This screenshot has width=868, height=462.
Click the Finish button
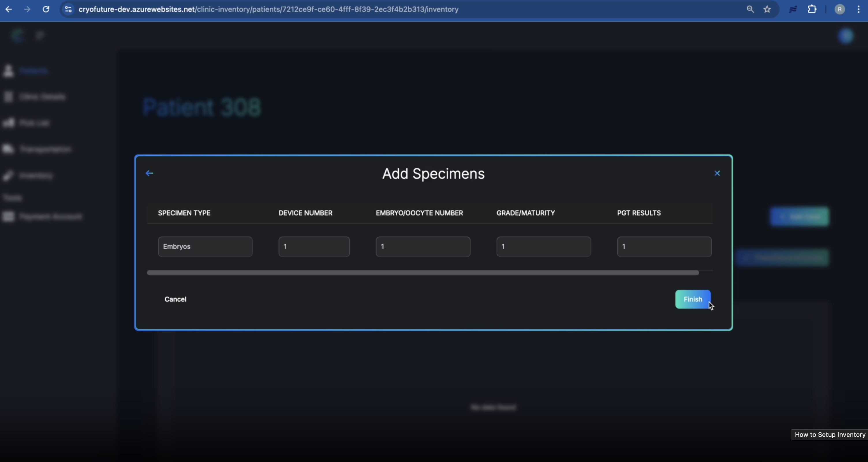(x=692, y=299)
